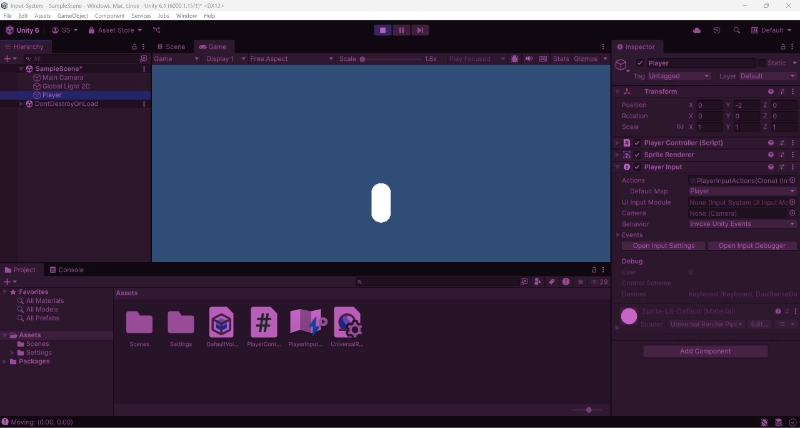Select the DefaultVolumeProfile asset icon

pyautogui.click(x=221, y=323)
